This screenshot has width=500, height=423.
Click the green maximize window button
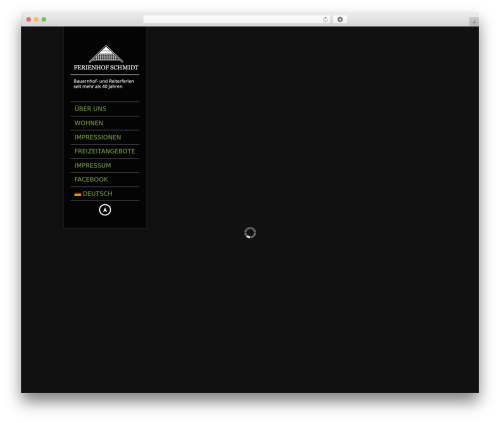point(44,20)
